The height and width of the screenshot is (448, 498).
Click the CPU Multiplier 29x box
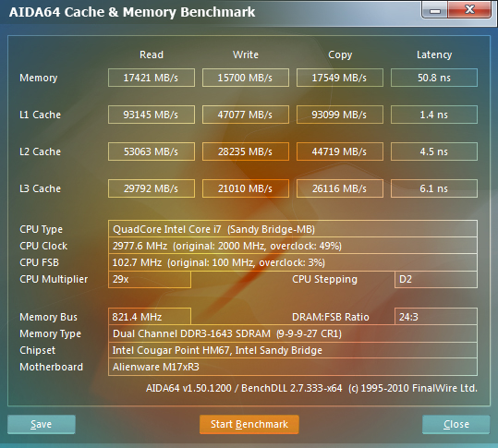[150, 279]
